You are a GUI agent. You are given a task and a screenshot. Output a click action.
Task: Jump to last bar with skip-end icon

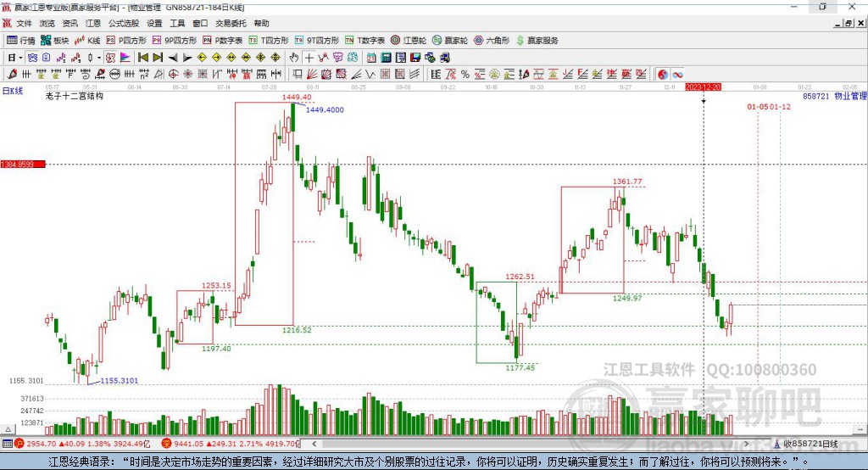pos(158,58)
